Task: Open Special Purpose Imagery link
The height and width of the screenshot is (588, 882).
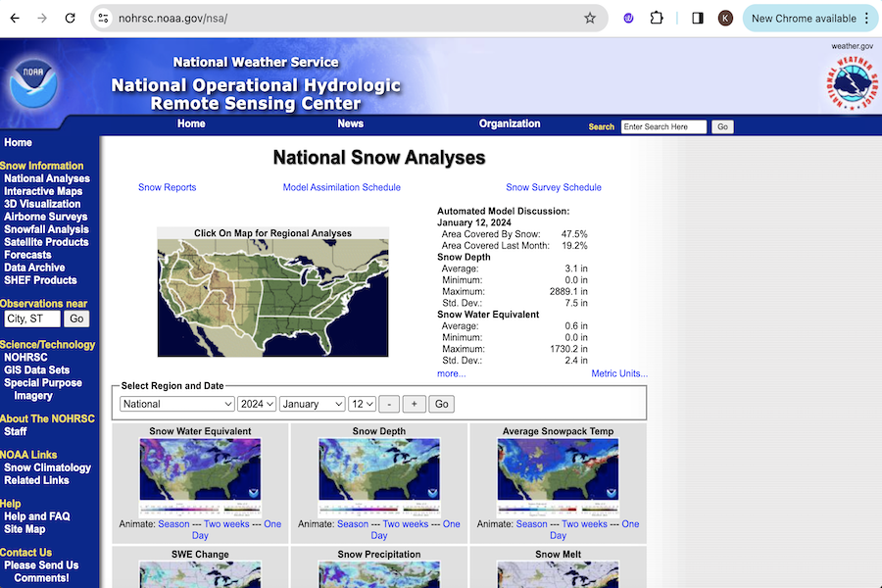Action: point(43,389)
